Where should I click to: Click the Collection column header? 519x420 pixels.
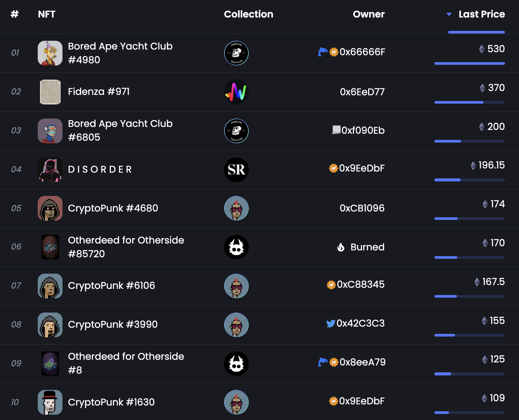(x=248, y=14)
